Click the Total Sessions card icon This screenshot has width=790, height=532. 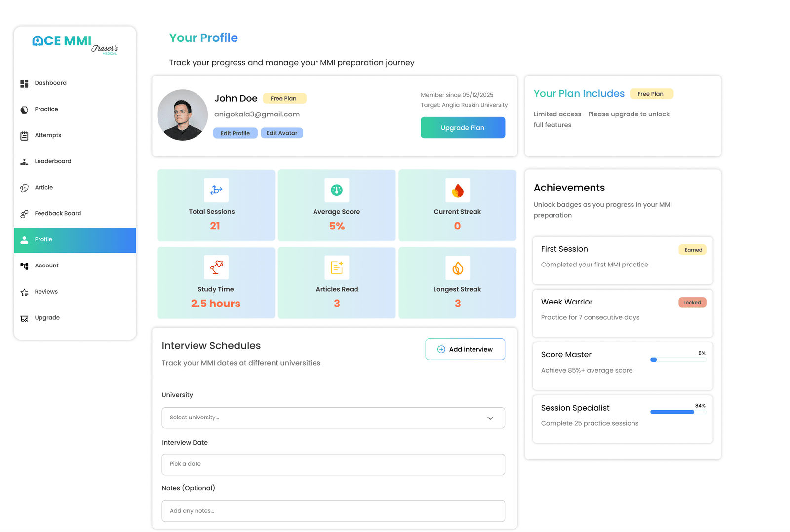tap(216, 190)
